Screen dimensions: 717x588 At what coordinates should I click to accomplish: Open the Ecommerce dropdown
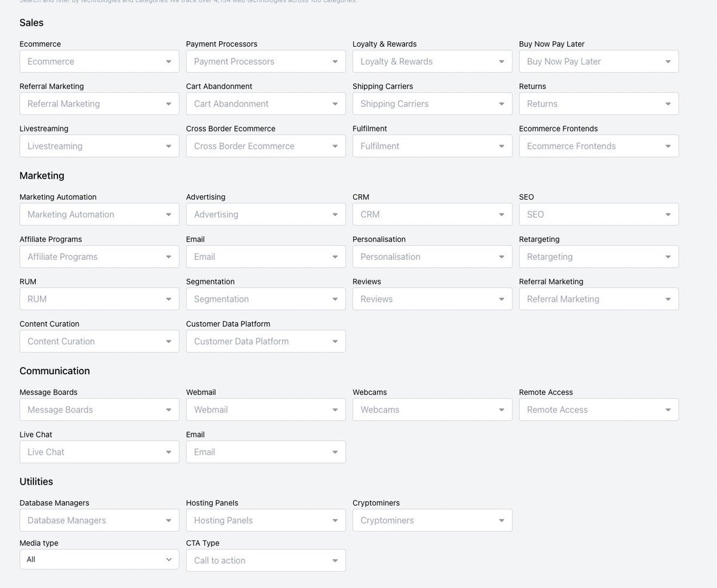point(99,62)
